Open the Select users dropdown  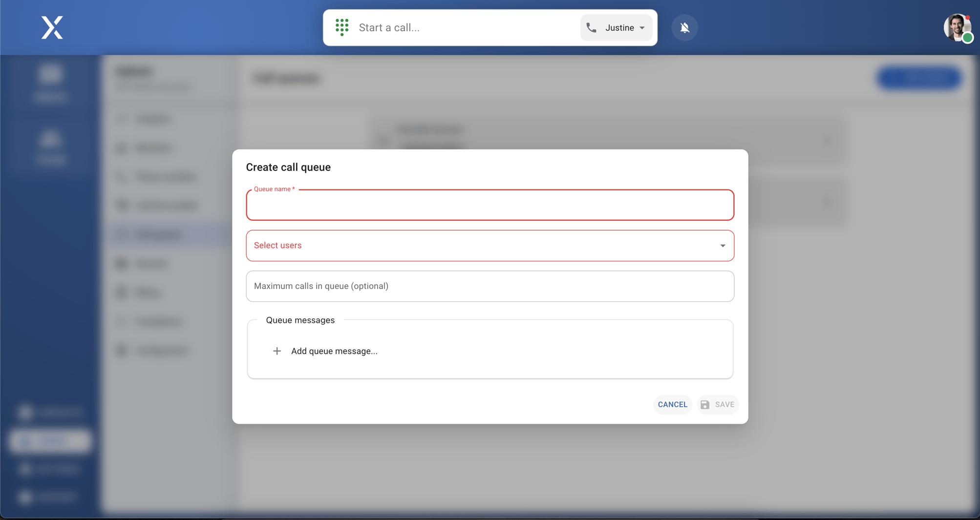click(x=490, y=246)
